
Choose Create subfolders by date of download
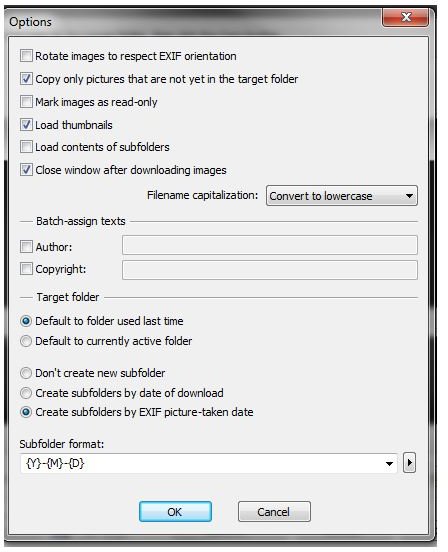26,393
